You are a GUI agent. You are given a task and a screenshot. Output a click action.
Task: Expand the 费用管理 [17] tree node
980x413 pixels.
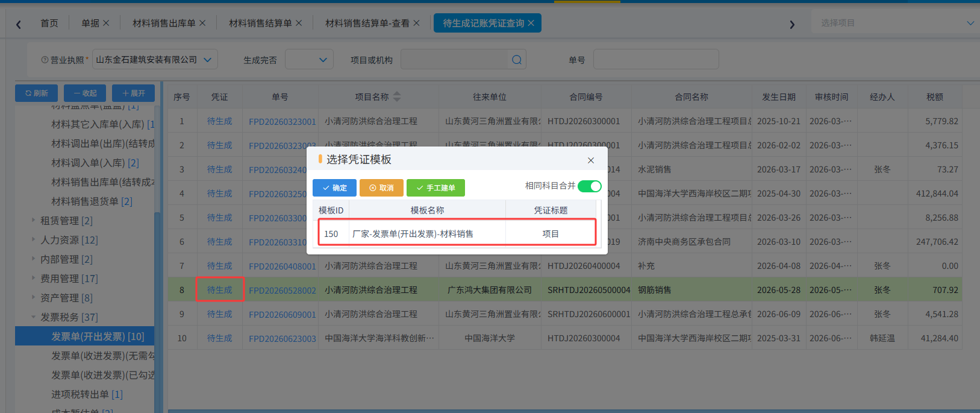[33, 278]
